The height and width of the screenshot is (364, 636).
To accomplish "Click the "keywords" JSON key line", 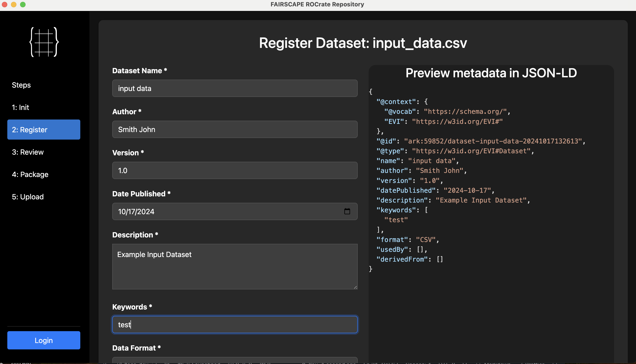I will (402, 210).
